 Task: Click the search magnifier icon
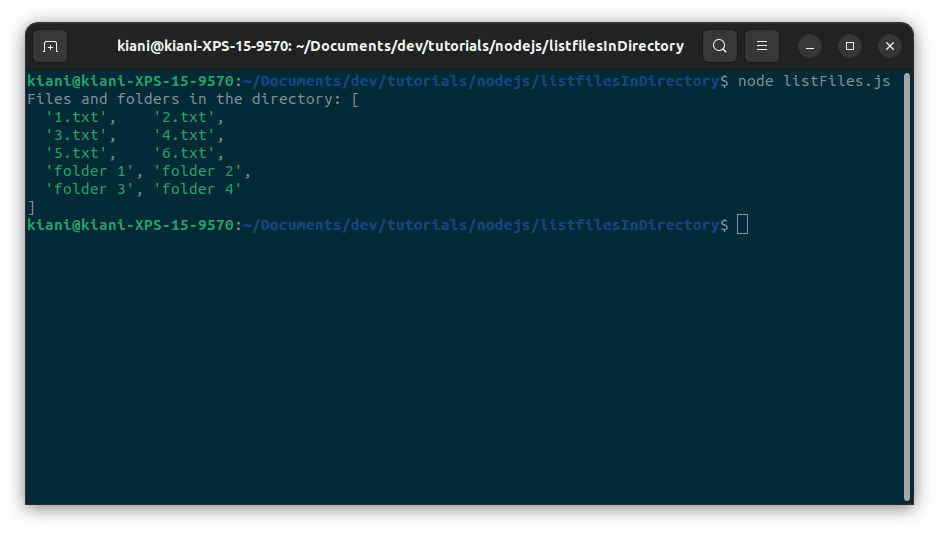[720, 46]
